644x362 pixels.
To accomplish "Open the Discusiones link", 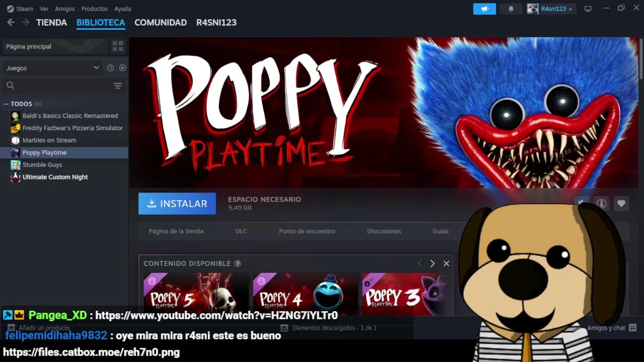I will coord(384,231).
